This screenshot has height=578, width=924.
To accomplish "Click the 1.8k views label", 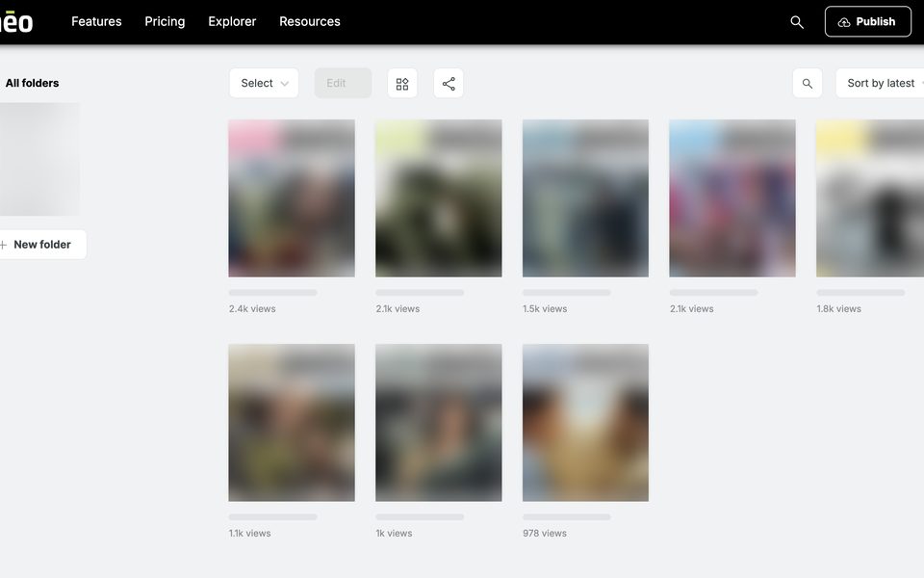I will click(x=839, y=308).
